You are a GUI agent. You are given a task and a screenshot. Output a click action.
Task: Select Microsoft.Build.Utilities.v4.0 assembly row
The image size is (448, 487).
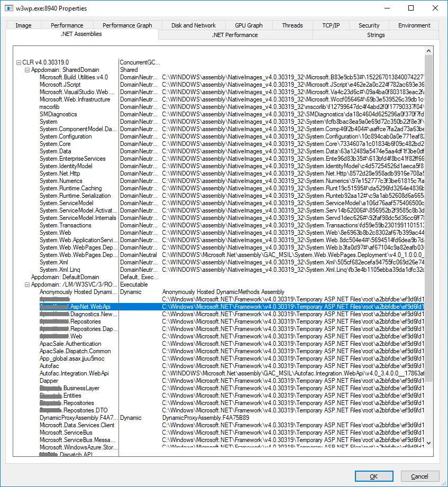point(74,77)
